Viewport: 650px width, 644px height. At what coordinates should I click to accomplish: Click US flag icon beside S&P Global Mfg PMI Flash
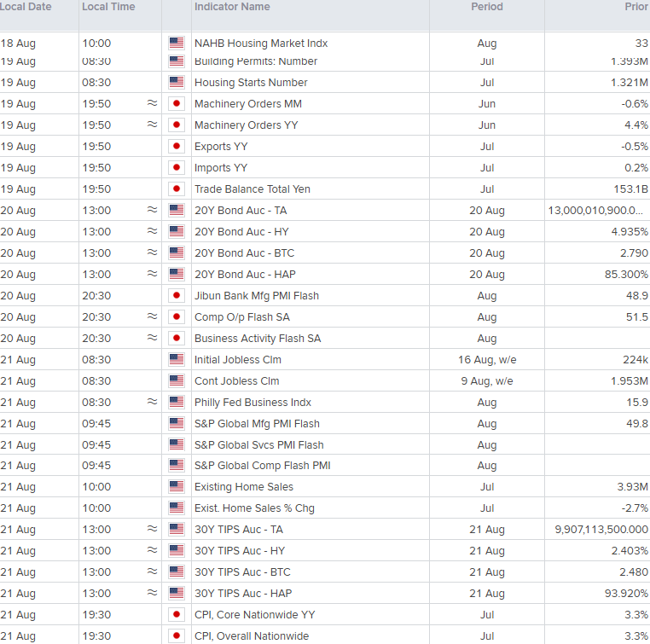coord(177,424)
